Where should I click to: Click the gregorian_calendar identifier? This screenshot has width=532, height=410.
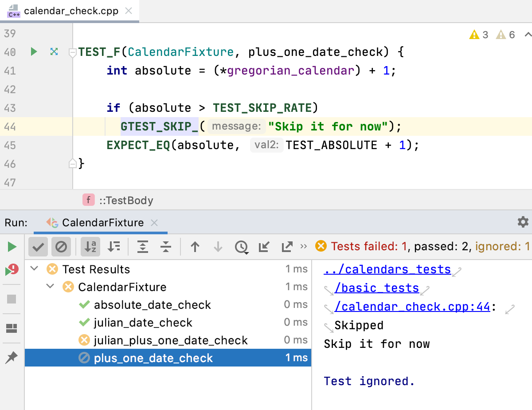click(x=291, y=71)
